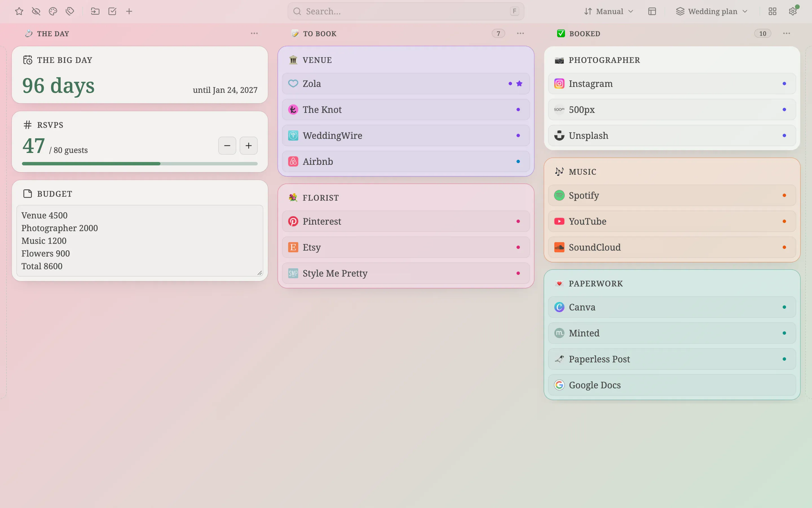Click the star favorites icon in toolbar
Viewport: 812px width, 508px height.
19,11
